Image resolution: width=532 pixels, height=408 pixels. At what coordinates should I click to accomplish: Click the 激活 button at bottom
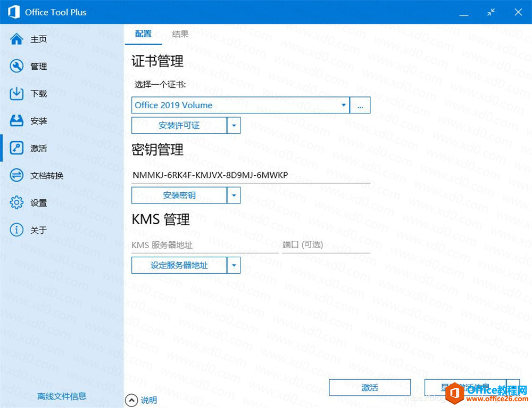click(x=370, y=388)
